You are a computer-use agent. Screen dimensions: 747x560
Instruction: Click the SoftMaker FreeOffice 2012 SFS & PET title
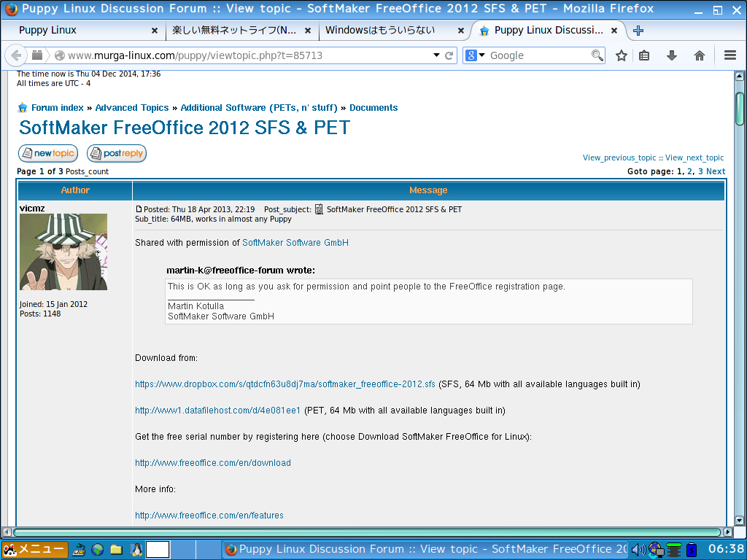tap(185, 128)
